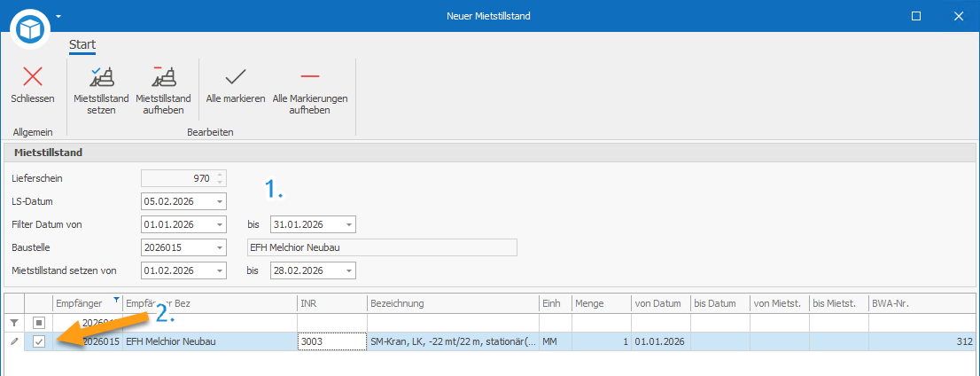
Task: Sort by INR column header
Action: pyautogui.click(x=332, y=303)
